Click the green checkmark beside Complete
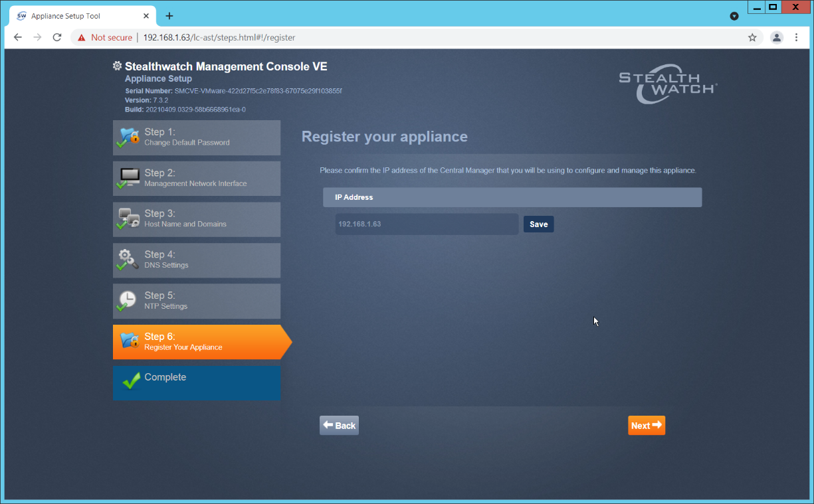The height and width of the screenshot is (504, 814). pyautogui.click(x=132, y=381)
